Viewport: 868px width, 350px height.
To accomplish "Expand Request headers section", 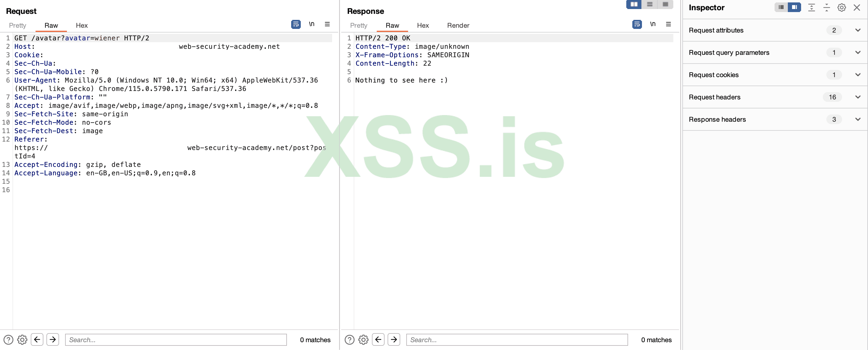I will [x=857, y=97].
